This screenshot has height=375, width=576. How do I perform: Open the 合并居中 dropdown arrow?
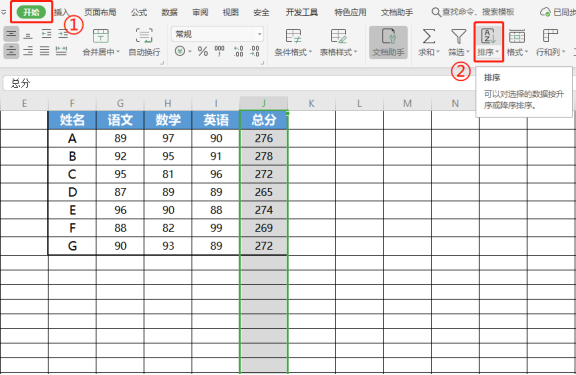118,52
